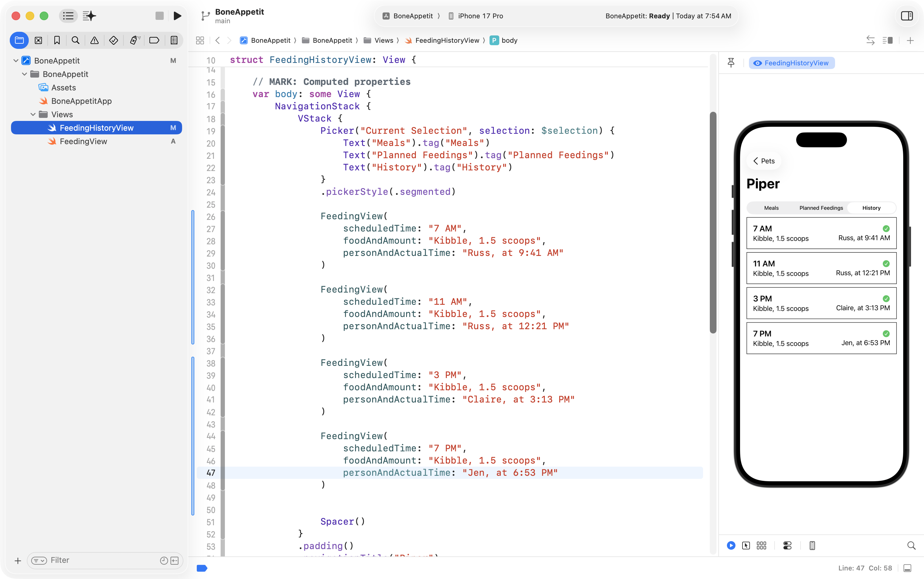Screen dimensions: 924x579
Task: Toggle the navigator sidebar visibility
Action: coord(68,16)
